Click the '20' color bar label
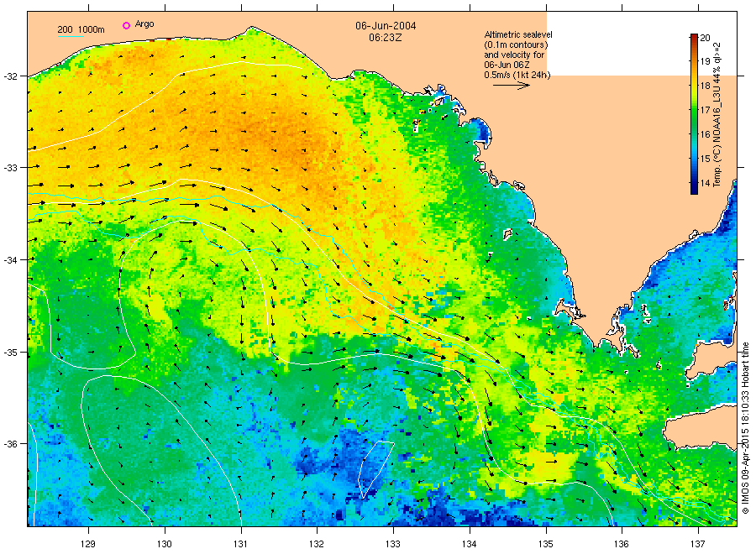Screen dimensions: 756x554 pos(705,38)
